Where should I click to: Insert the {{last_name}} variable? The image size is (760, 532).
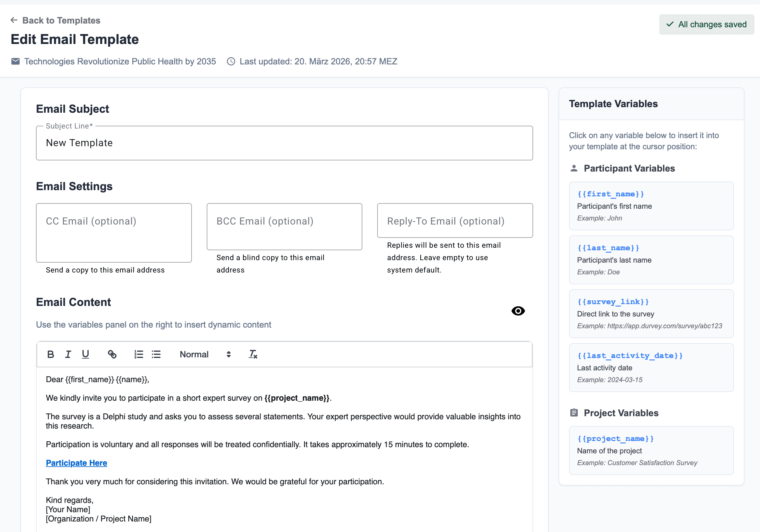[651, 259]
